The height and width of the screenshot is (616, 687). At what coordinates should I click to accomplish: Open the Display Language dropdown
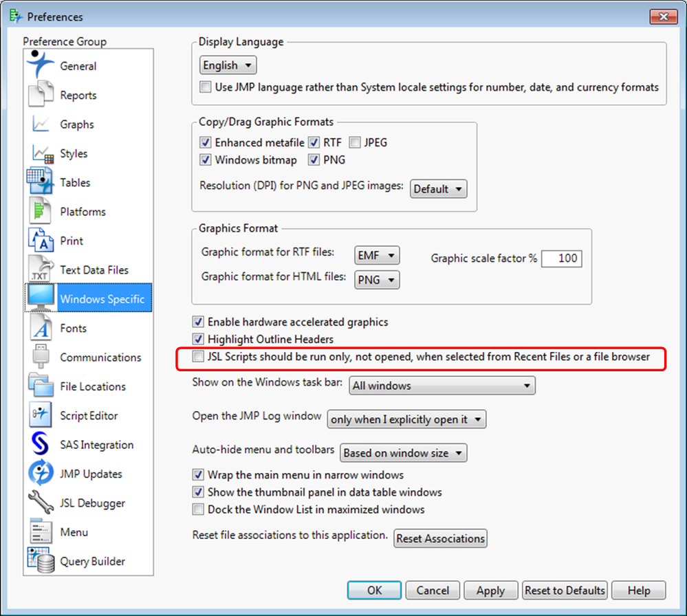click(x=227, y=65)
